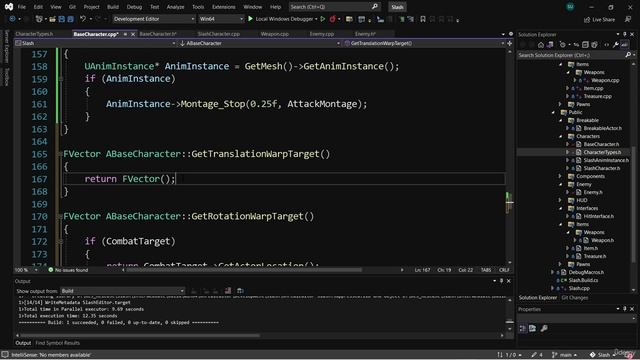Close the BaseCharacter.cpp tab
The width and height of the screenshot is (640, 360).
133,34
